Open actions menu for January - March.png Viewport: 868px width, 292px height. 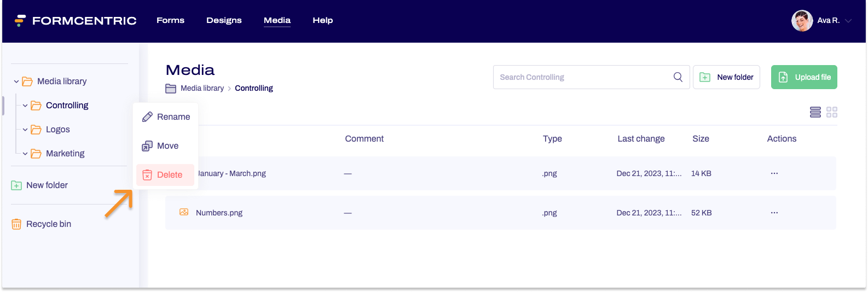pyautogui.click(x=774, y=173)
